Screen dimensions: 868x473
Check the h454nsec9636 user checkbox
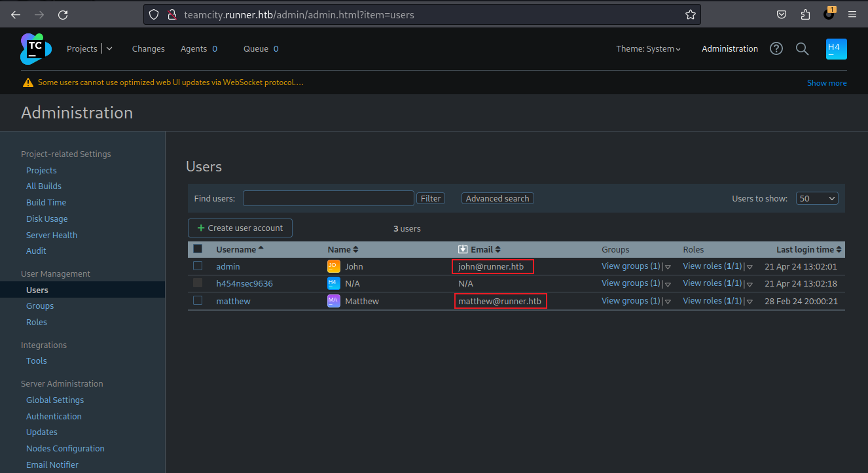pyautogui.click(x=198, y=283)
